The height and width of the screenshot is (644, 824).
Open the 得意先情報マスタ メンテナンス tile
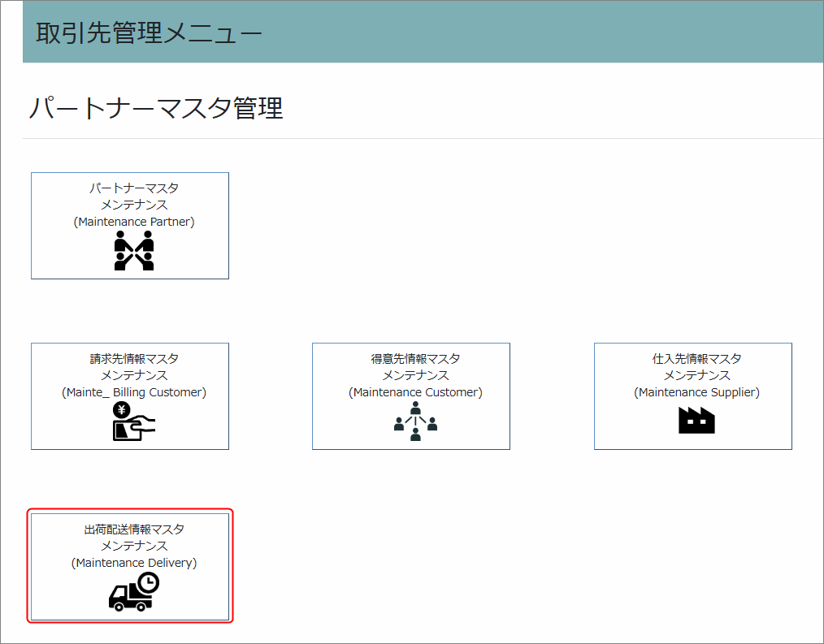[x=411, y=396]
